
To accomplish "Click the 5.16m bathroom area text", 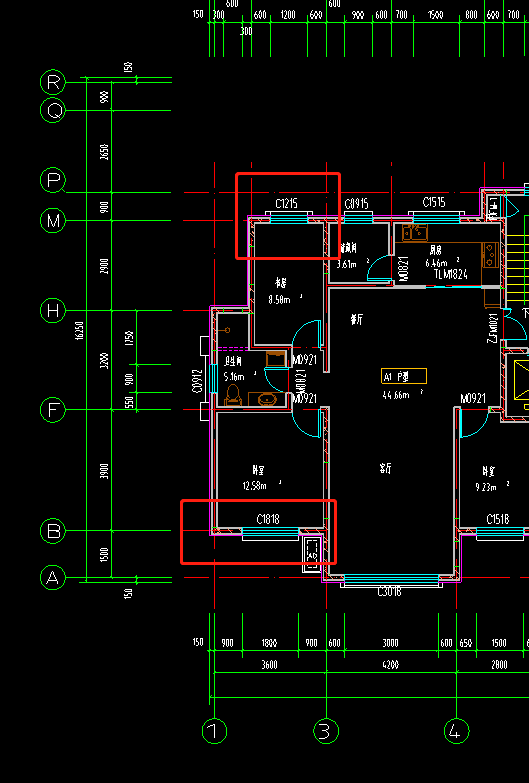I will (235, 377).
